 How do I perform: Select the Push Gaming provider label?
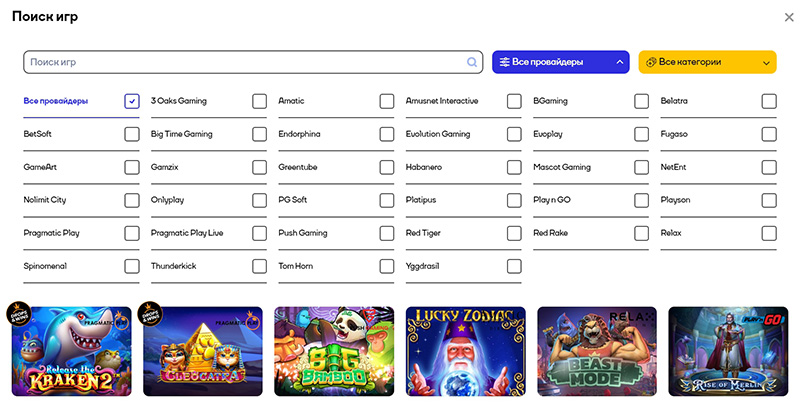pyautogui.click(x=302, y=233)
